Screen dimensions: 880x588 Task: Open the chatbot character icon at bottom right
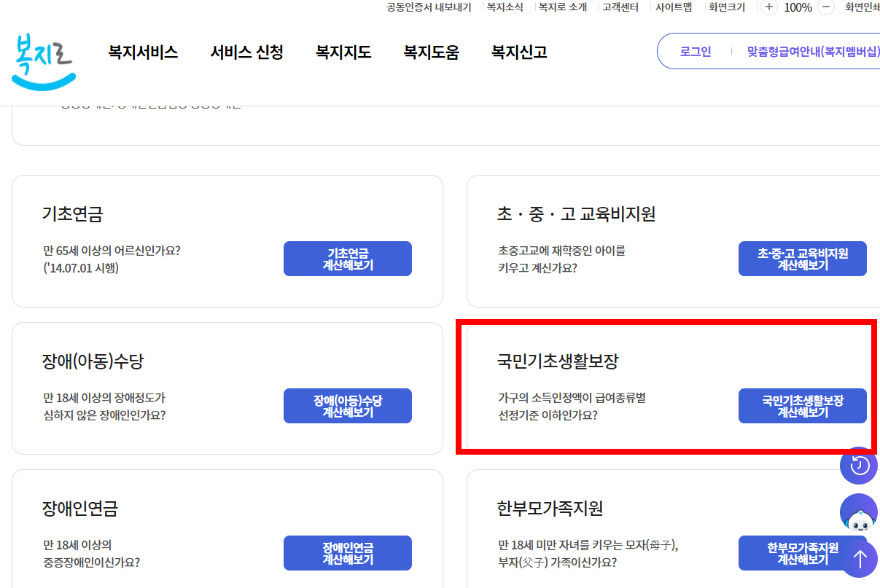(859, 512)
